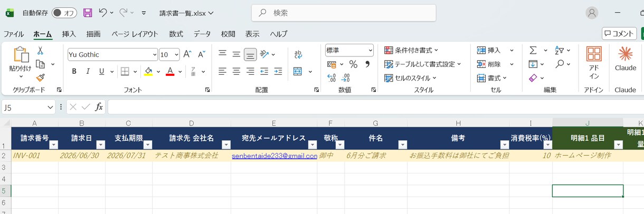Open the font group dialog launcher
The image size is (644, 214).
click(x=207, y=90)
